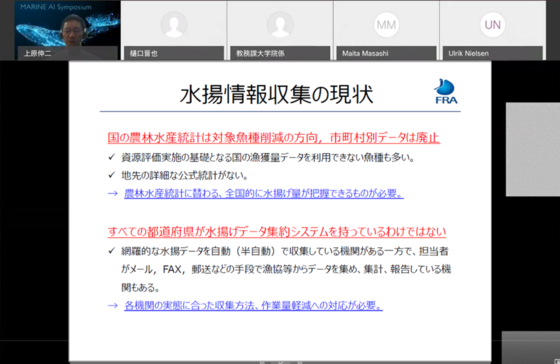Click the UN avatar circle
Screen dimensions: 560x364
[492, 25]
